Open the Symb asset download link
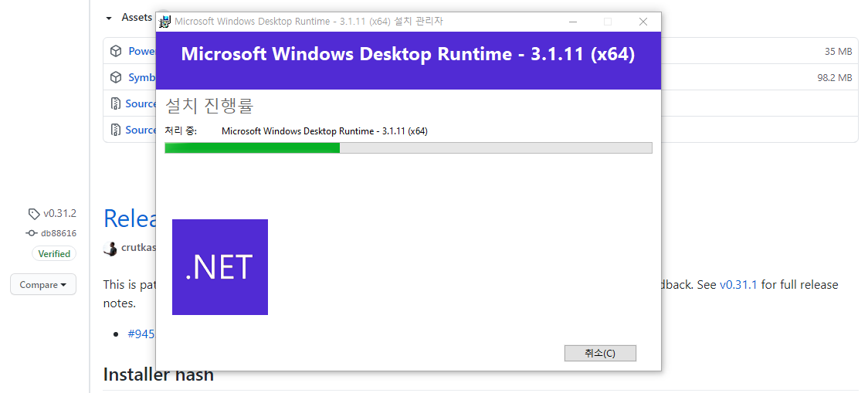The width and height of the screenshot is (868, 393). tap(142, 77)
